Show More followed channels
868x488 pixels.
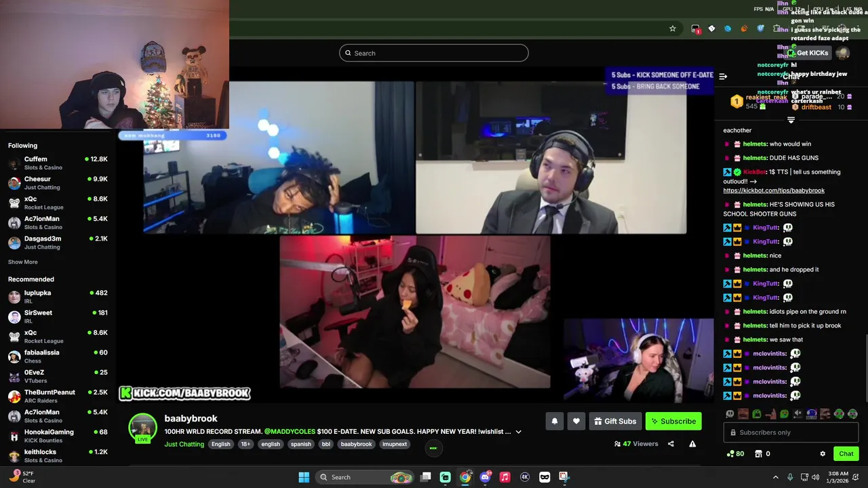(23, 262)
